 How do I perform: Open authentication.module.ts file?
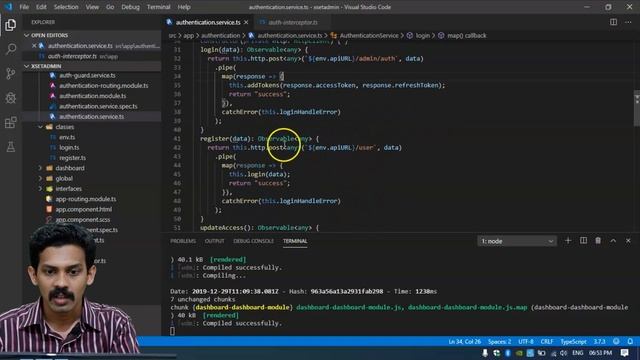pos(92,96)
